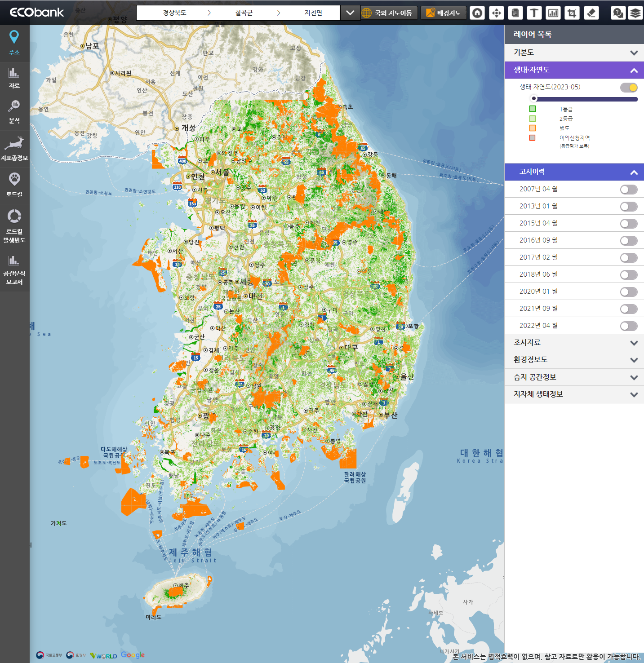
Task: Open the help question bubble icon
Action: coord(618,13)
